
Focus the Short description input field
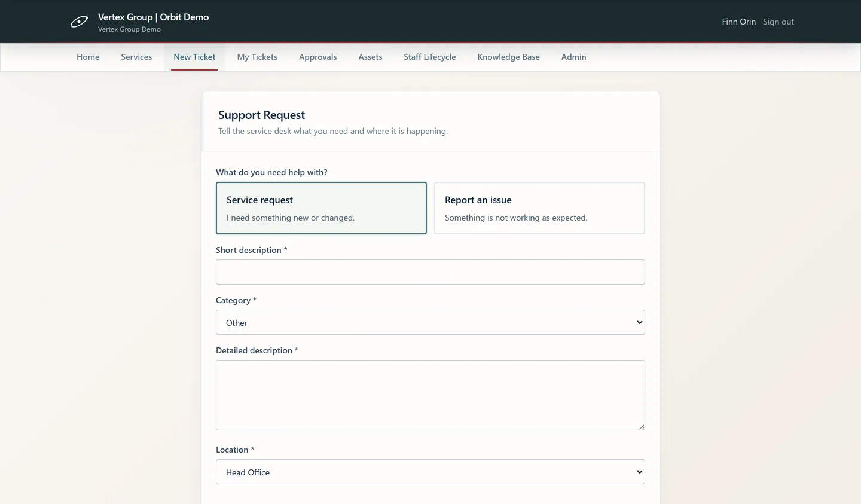click(430, 272)
